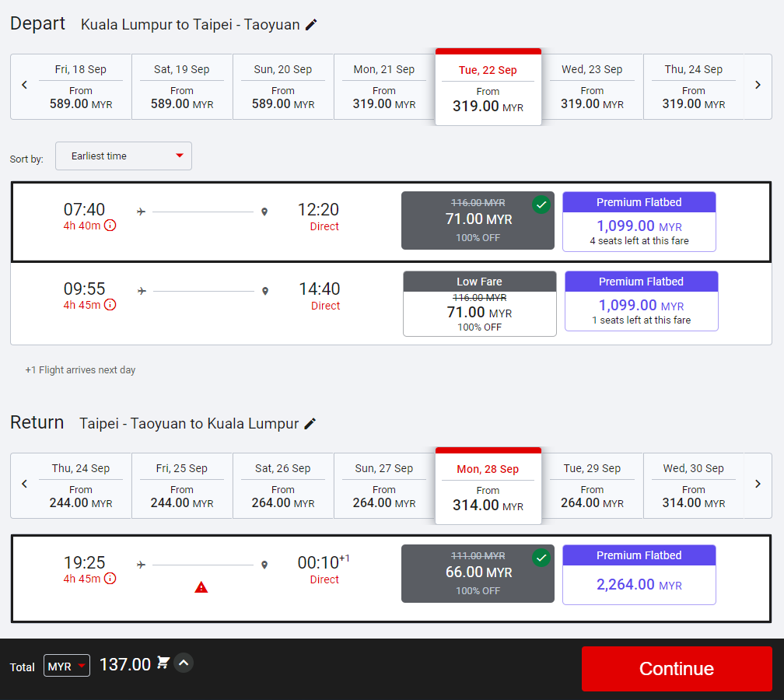Edit the Depart route with pencil icon
The image size is (784, 700).
(311, 25)
